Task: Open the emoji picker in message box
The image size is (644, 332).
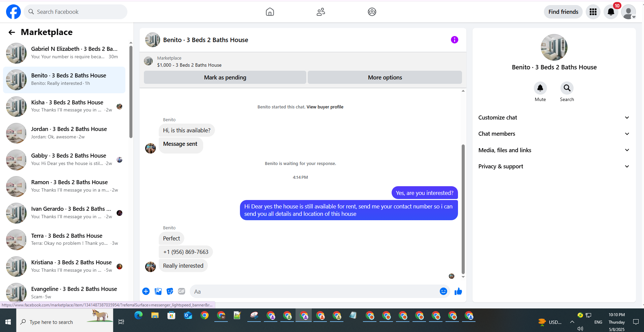Action: coord(443,291)
